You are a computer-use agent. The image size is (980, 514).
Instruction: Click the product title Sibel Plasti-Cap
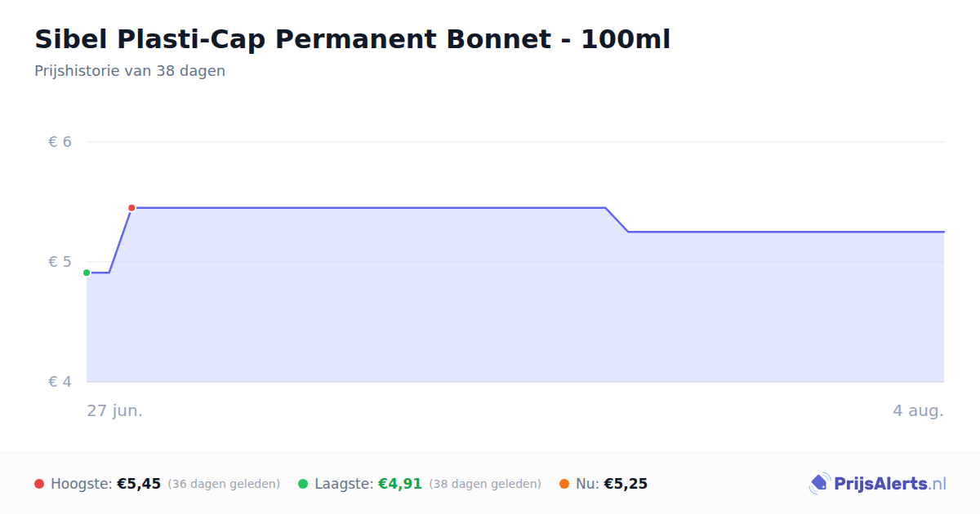pos(352,39)
